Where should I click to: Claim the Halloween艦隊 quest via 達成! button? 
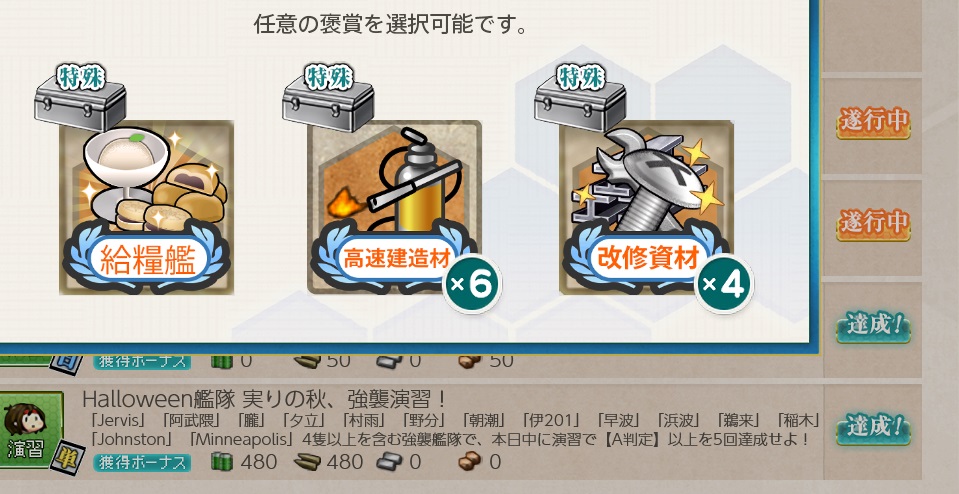point(873,427)
